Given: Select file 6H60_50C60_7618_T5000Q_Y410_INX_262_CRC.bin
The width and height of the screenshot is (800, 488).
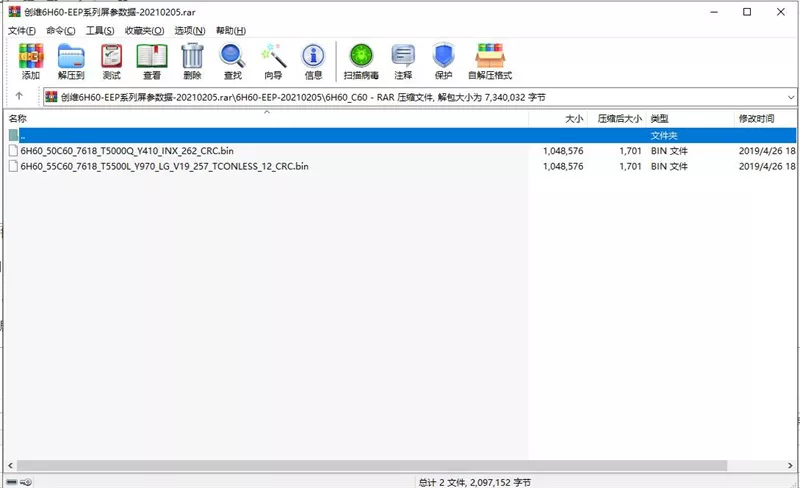Looking at the screenshot, I should pyautogui.click(x=127, y=151).
